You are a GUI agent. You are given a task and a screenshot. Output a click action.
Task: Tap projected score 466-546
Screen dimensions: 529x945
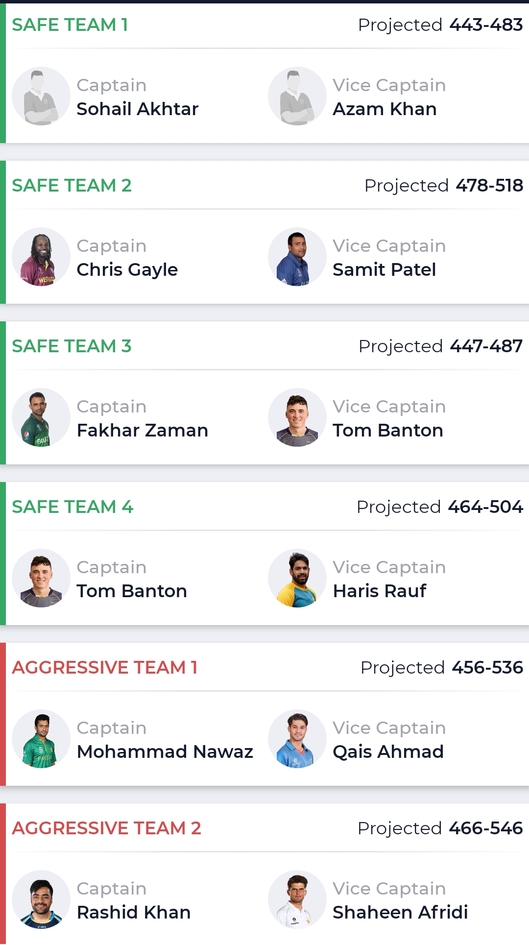tap(486, 828)
